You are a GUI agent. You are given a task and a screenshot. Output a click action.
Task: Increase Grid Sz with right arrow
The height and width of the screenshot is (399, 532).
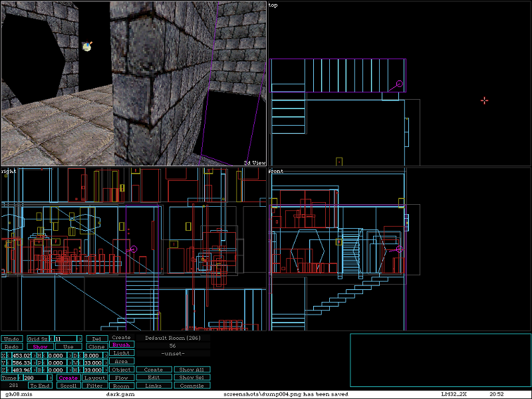(x=80, y=338)
